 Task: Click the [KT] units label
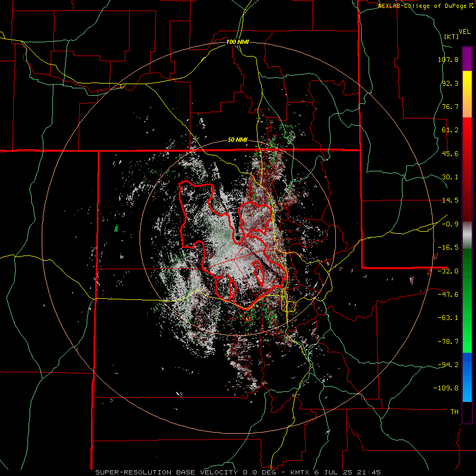coord(452,36)
